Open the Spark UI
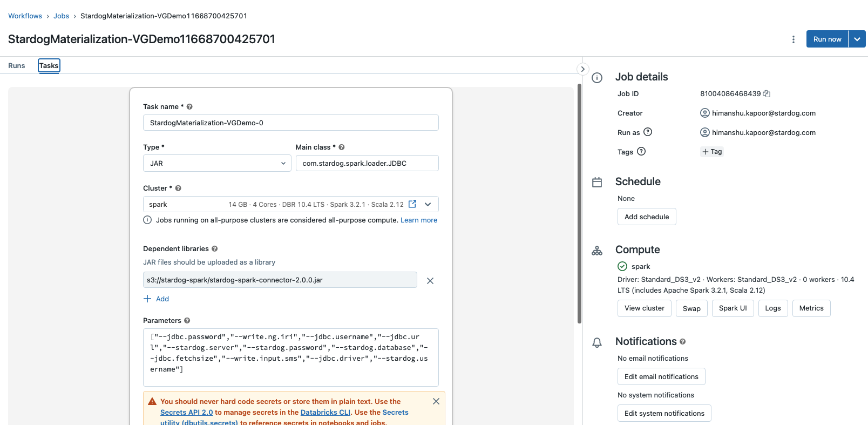 733,308
